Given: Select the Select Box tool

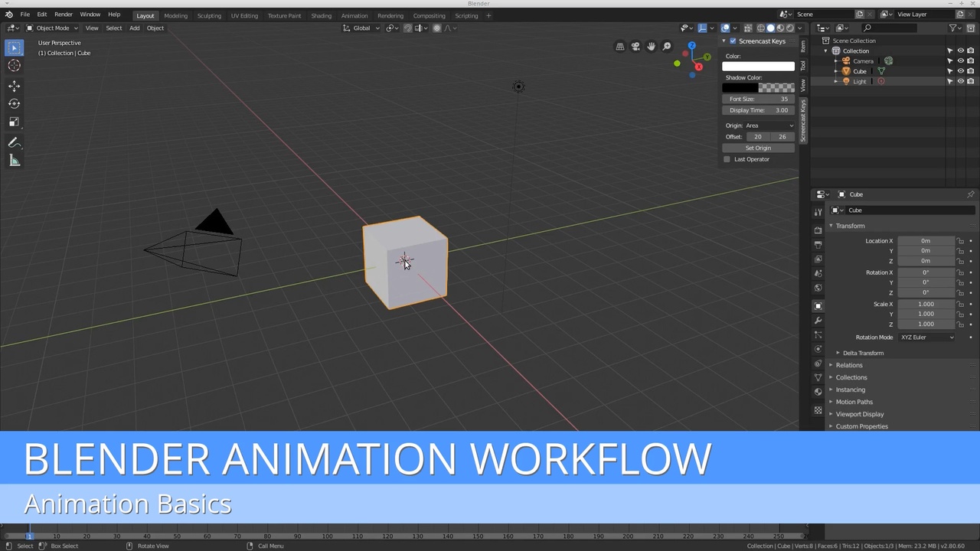Looking at the screenshot, I should pyautogui.click(x=14, y=48).
